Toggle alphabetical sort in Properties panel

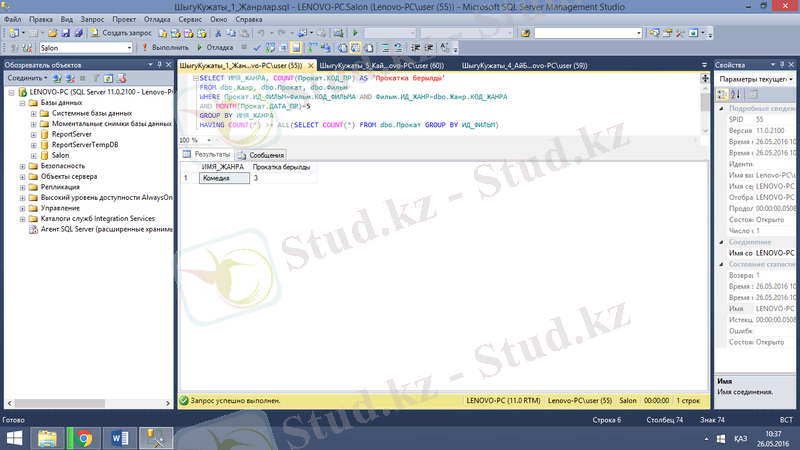(x=735, y=94)
